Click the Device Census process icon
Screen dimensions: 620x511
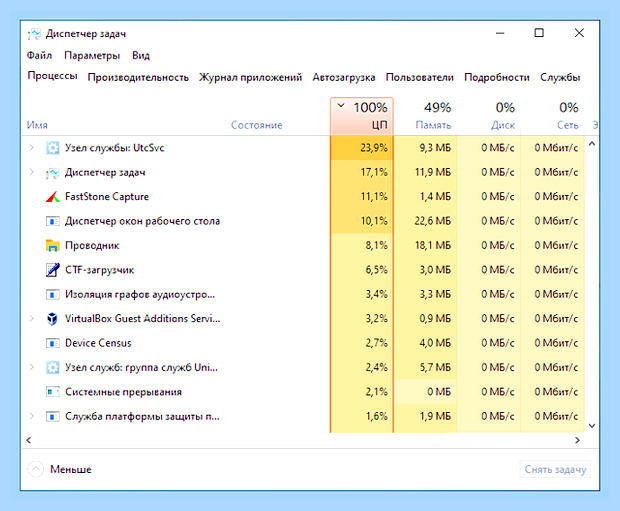coord(53,343)
